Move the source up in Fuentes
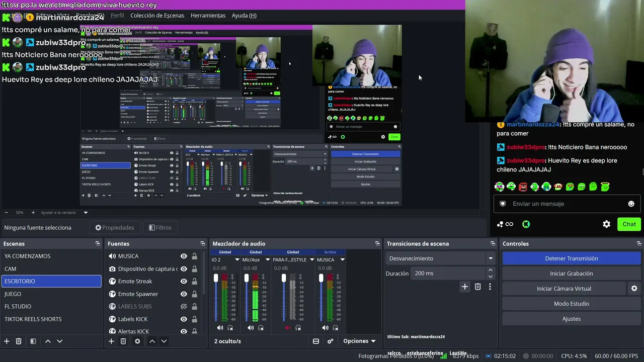 point(152,341)
